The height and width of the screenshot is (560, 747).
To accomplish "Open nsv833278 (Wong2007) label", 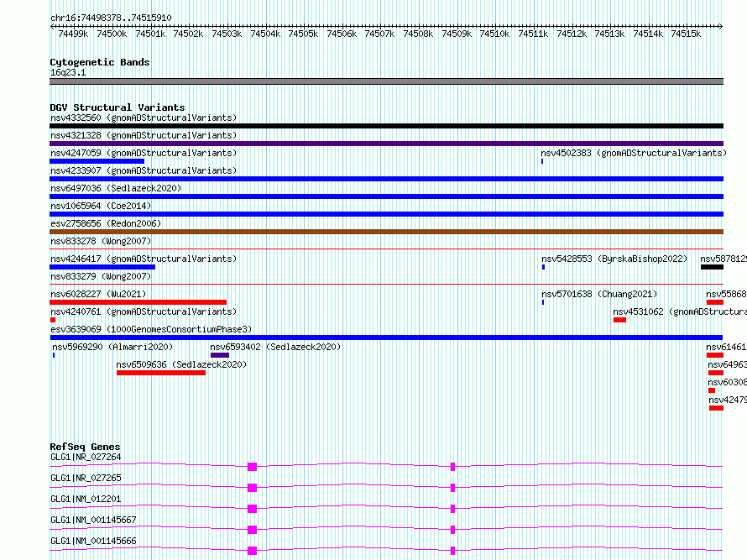I will [101, 241].
